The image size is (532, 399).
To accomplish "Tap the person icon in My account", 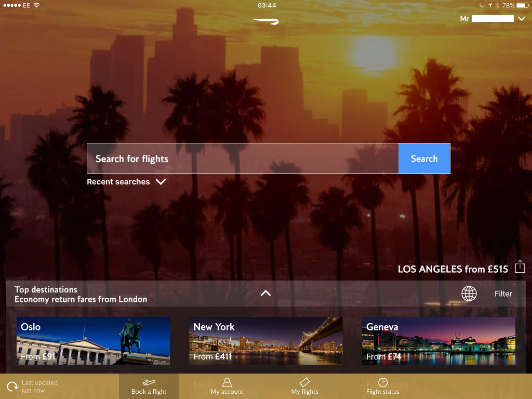I will pos(227,382).
